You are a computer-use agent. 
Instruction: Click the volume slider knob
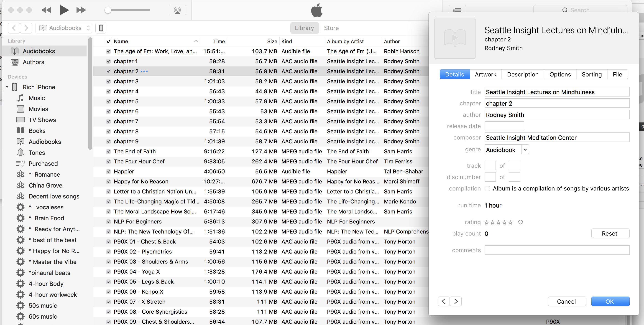point(108,10)
